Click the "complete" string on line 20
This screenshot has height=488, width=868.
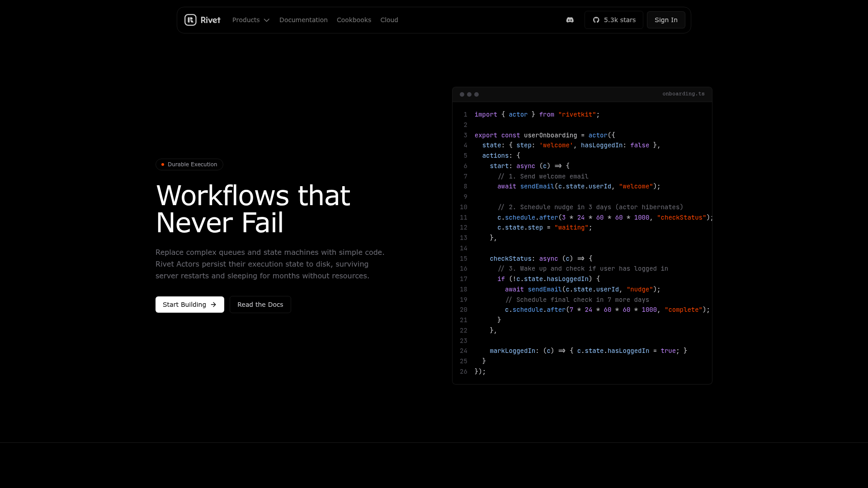683,310
